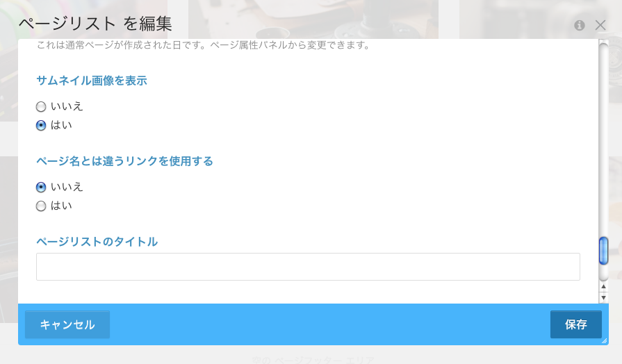This screenshot has width=622, height=364.
Task: Click the faded ページフッター エリア text below dialog
Action: click(x=313, y=360)
